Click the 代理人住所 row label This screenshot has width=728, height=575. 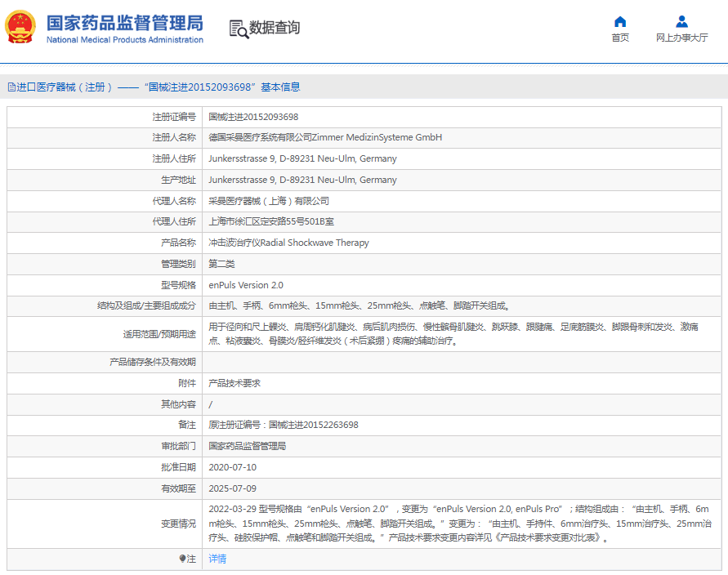pos(174,221)
